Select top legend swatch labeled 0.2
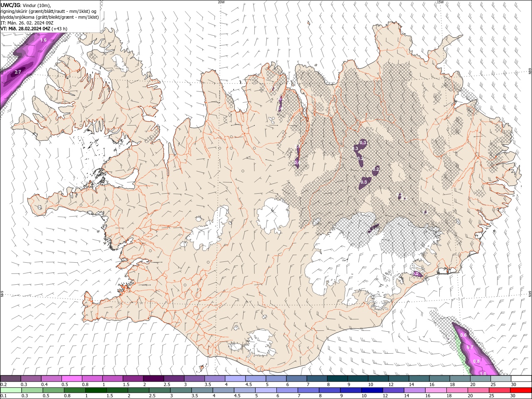Image resolution: width=532 pixels, height=399 pixels. tap(10, 379)
